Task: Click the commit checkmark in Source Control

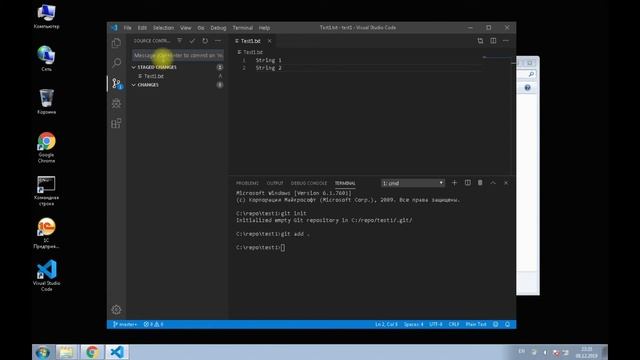Action: coord(192,41)
